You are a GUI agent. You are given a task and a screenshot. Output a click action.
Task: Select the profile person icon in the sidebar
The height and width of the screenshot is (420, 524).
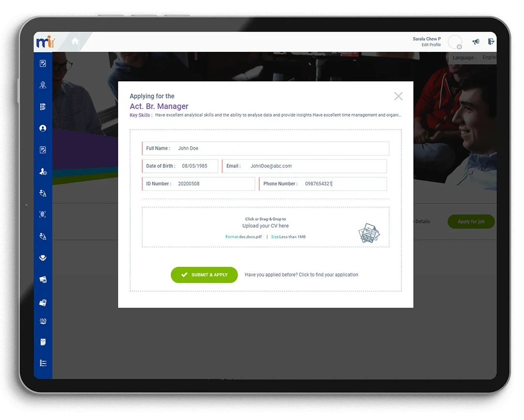43,128
